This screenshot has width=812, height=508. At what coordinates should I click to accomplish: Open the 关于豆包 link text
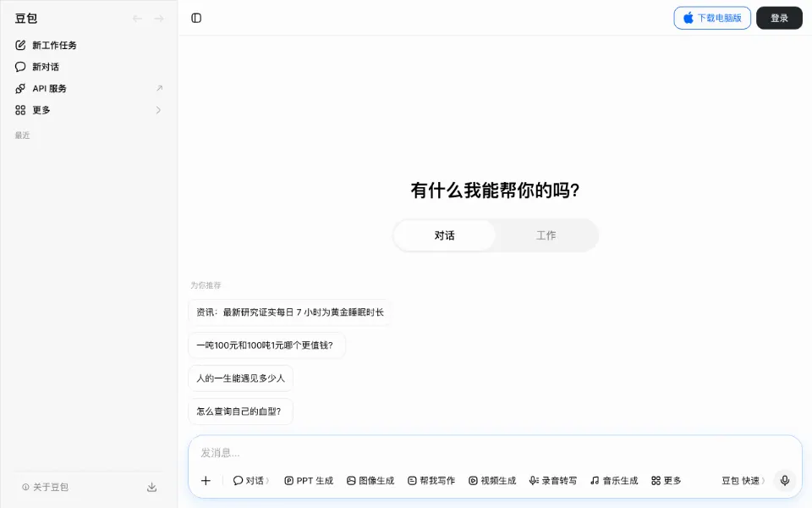pyautogui.click(x=50, y=487)
